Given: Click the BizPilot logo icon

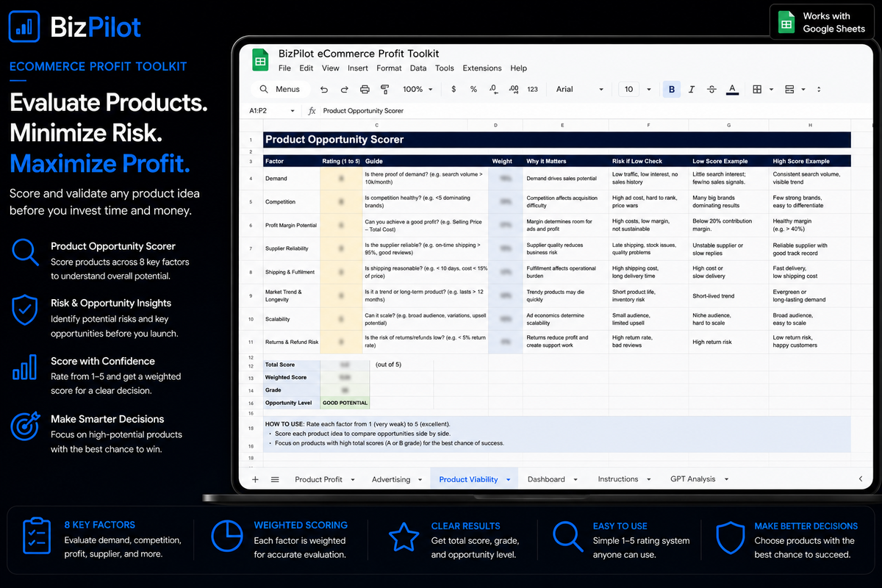Looking at the screenshot, I should pyautogui.click(x=26, y=26).
